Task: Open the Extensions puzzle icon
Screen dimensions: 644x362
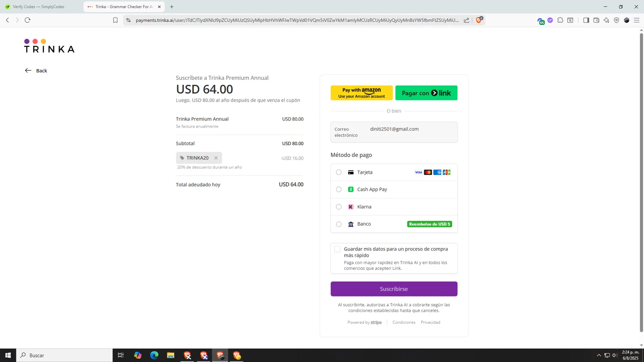Action: 560,20
